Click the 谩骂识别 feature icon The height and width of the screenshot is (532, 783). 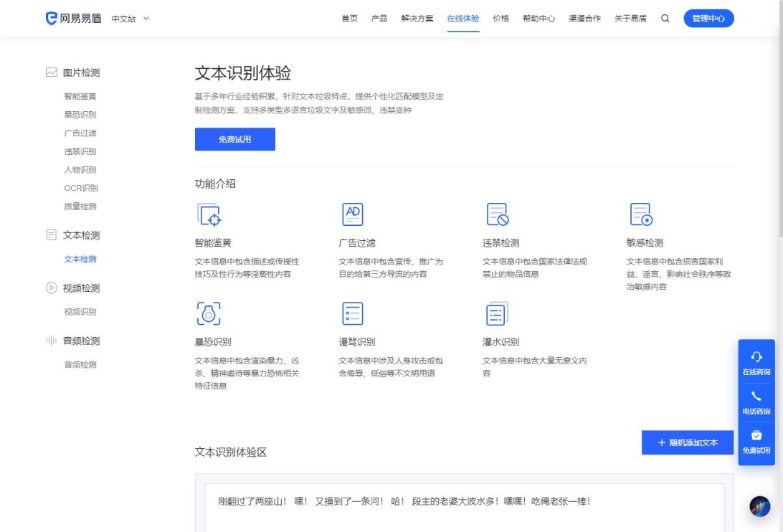coord(351,313)
